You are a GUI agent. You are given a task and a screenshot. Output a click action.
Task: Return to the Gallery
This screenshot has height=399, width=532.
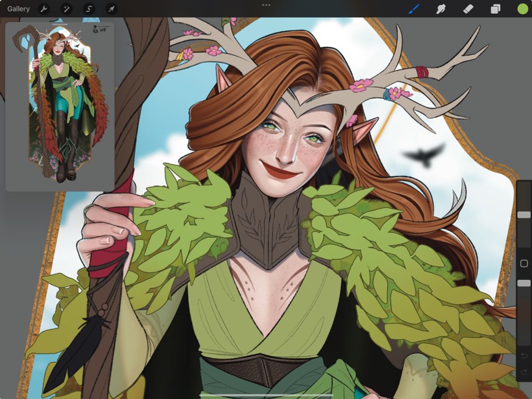coord(19,9)
